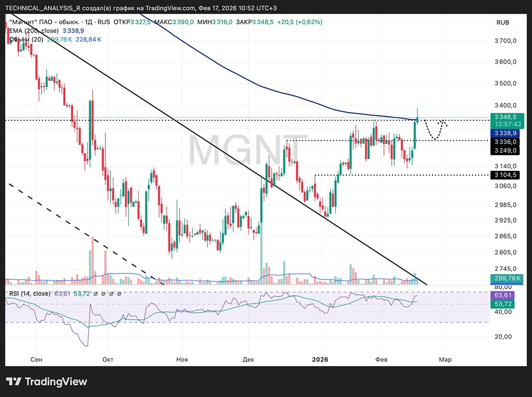
Task: Click the TECHNICAL_ANALYSIS_R author header text
Action: (x=43, y=8)
